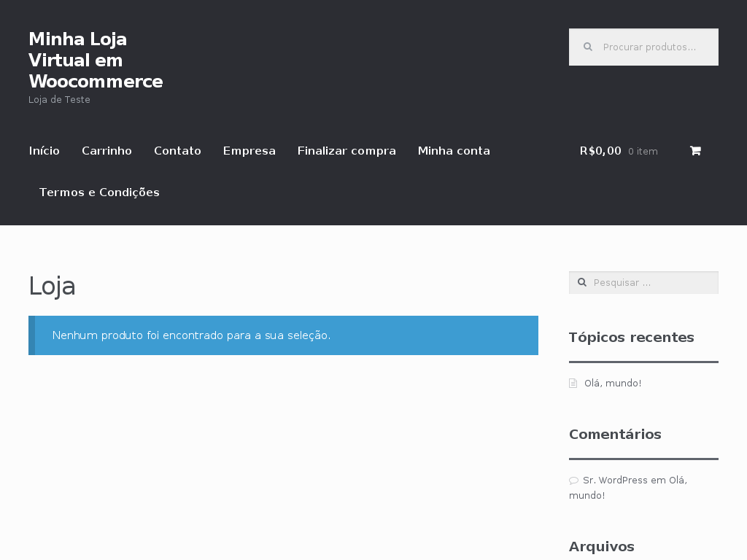View the "Termos e Condições" page
The image size is (747, 560).
click(x=99, y=192)
